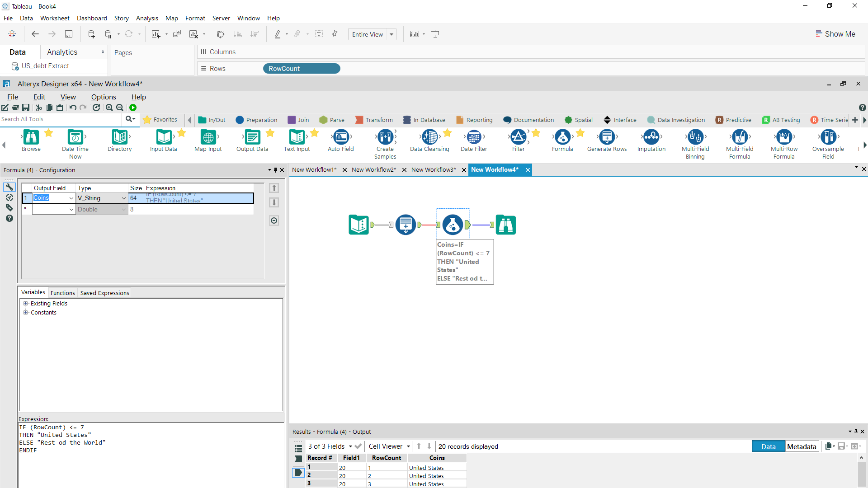Screen dimensions: 868x488
Task: Click the RowCount pill on Rows shelf
Action: click(301, 69)
